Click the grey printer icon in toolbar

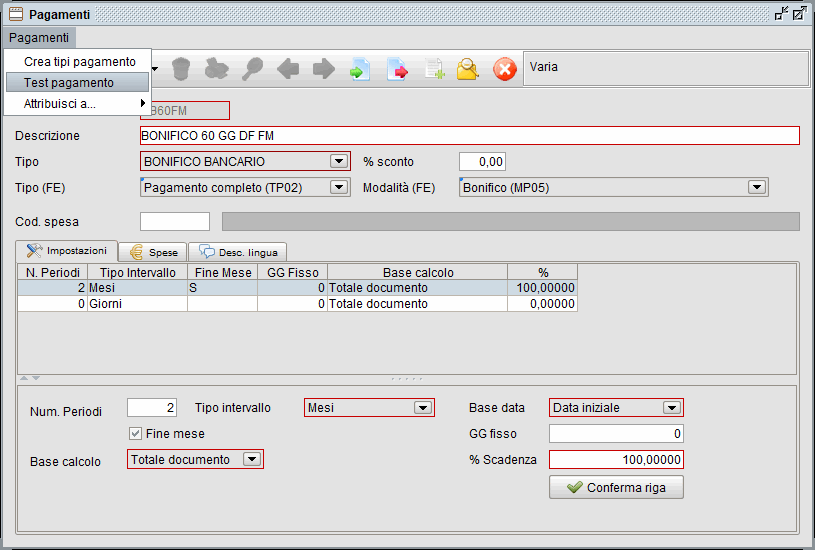coord(216,69)
